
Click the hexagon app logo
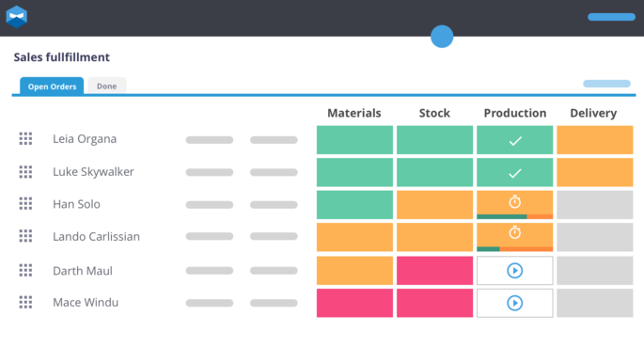pyautogui.click(x=16, y=17)
